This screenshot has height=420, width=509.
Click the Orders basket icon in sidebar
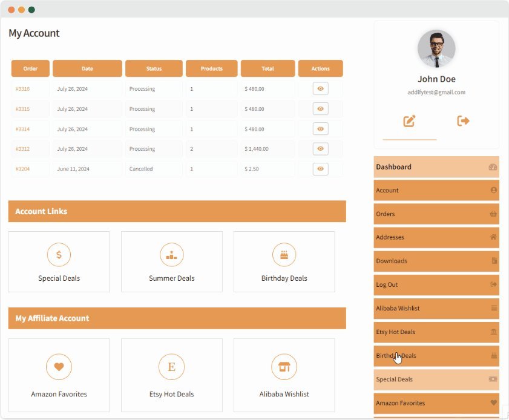click(493, 214)
